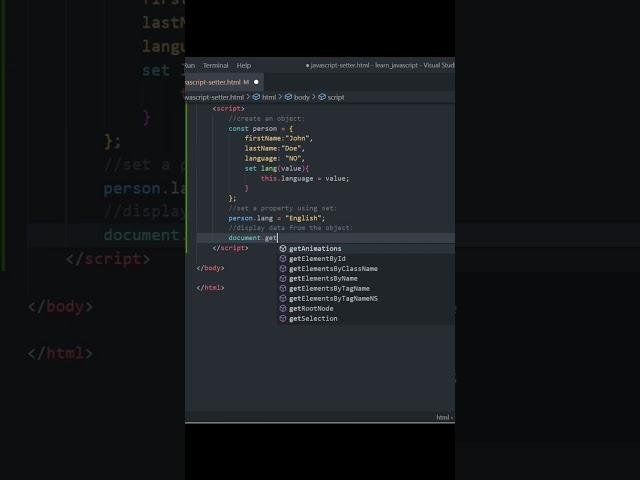Choose getElementsByClassName suggestion
This screenshot has height=480, width=640.
coord(366,269)
